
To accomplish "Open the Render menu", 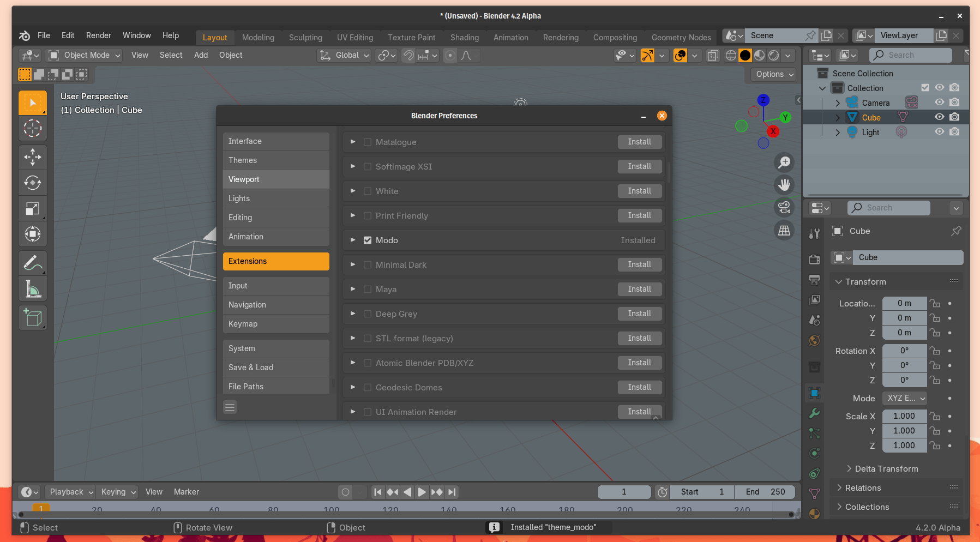I will pos(98,35).
